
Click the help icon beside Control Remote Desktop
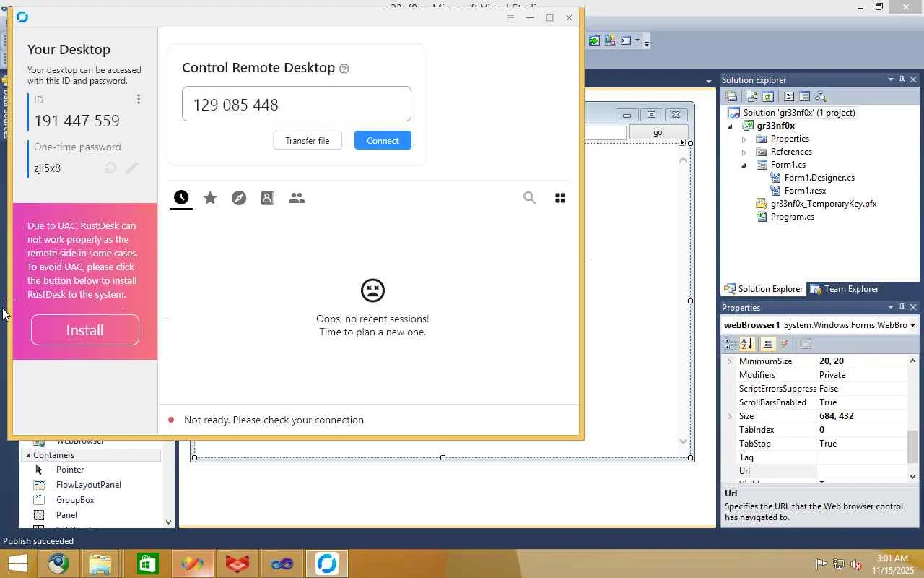tap(344, 69)
